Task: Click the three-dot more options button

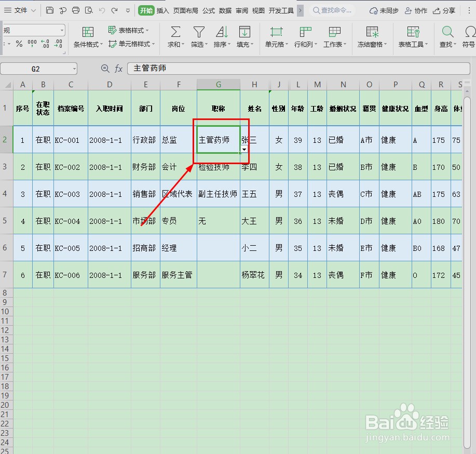Action: (469, 10)
